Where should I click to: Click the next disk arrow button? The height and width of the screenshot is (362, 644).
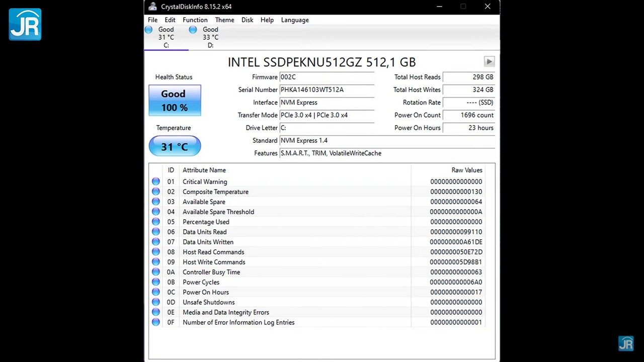pyautogui.click(x=489, y=61)
